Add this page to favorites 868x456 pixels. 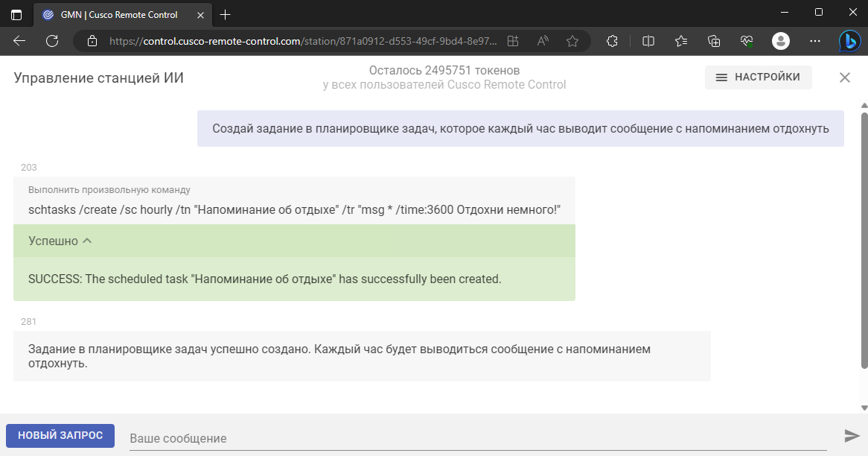[x=572, y=41]
